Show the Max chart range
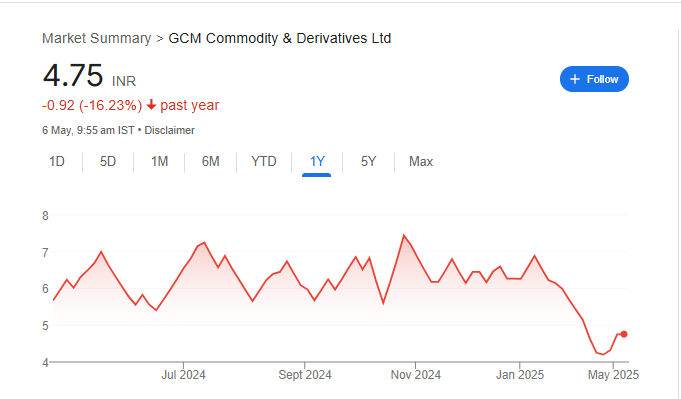 [x=421, y=162]
